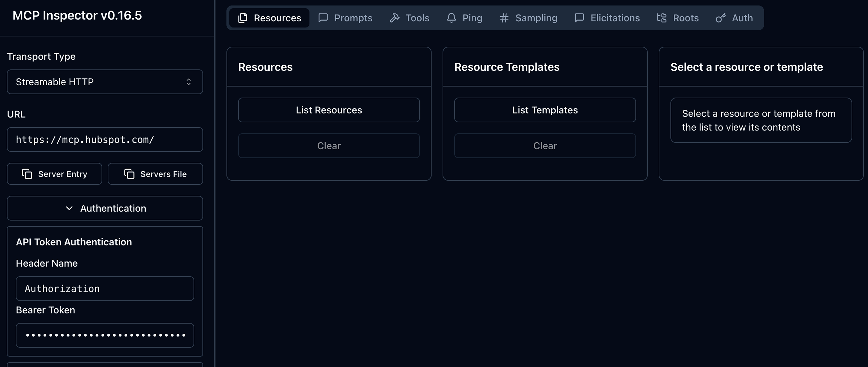This screenshot has width=868, height=367.
Task: Click the copy icon on Servers File
Action: [x=129, y=174]
